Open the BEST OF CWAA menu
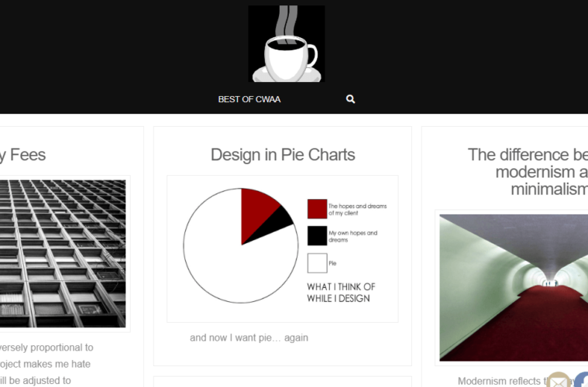 pos(249,99)
